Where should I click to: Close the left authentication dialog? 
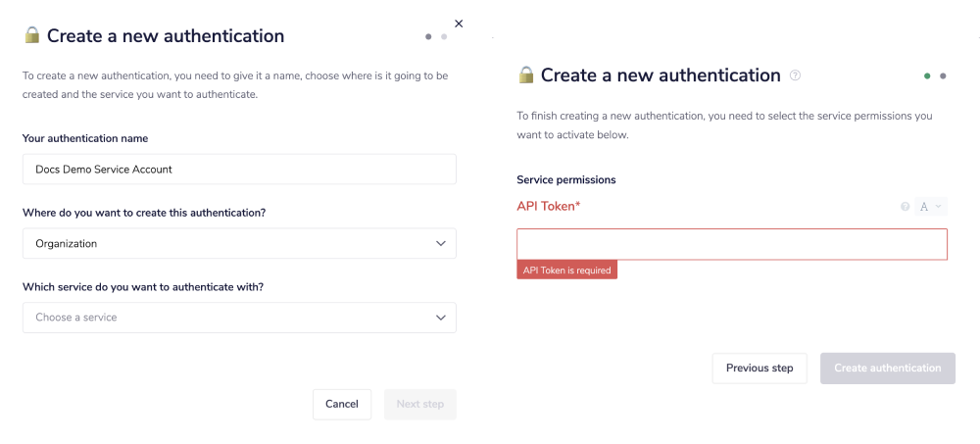pos(459,24)
